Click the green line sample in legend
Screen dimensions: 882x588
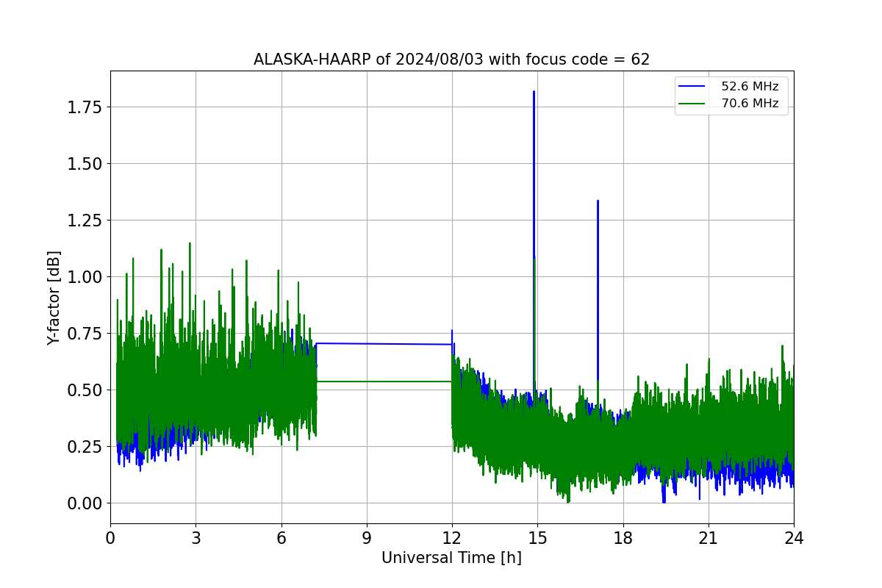(x=693, y=104)
